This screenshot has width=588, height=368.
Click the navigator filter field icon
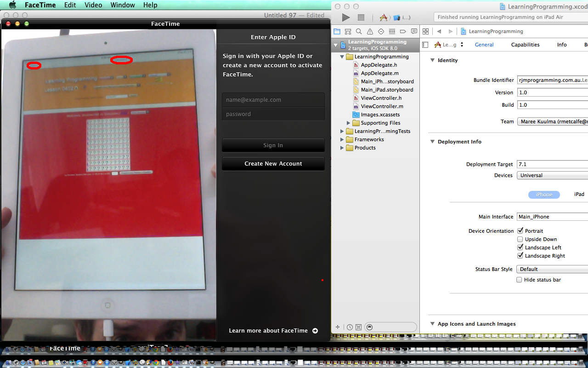370,327
